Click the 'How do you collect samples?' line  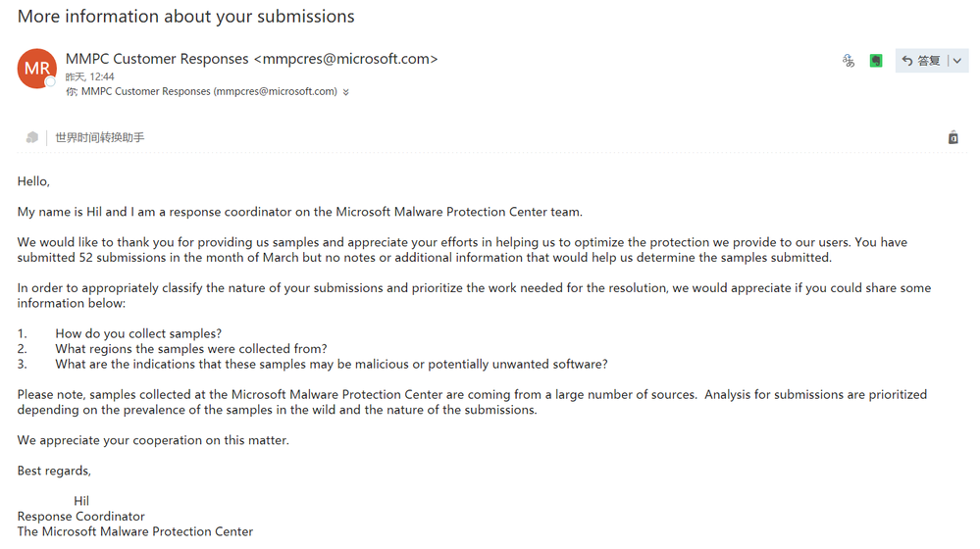(138, 333)
